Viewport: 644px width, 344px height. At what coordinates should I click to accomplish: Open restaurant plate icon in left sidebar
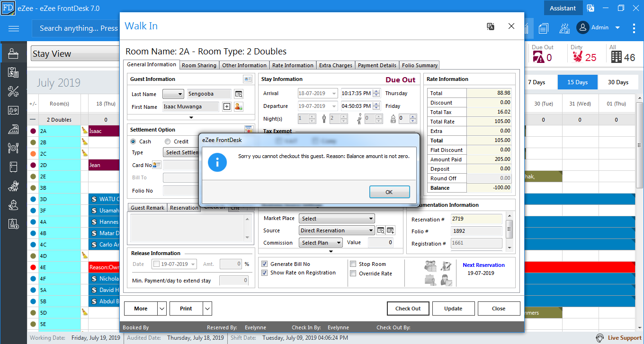coord(13,148)
